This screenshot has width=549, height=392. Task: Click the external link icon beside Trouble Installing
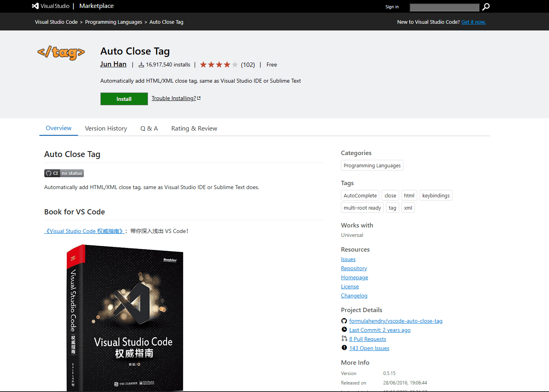(x=199, y=98)
